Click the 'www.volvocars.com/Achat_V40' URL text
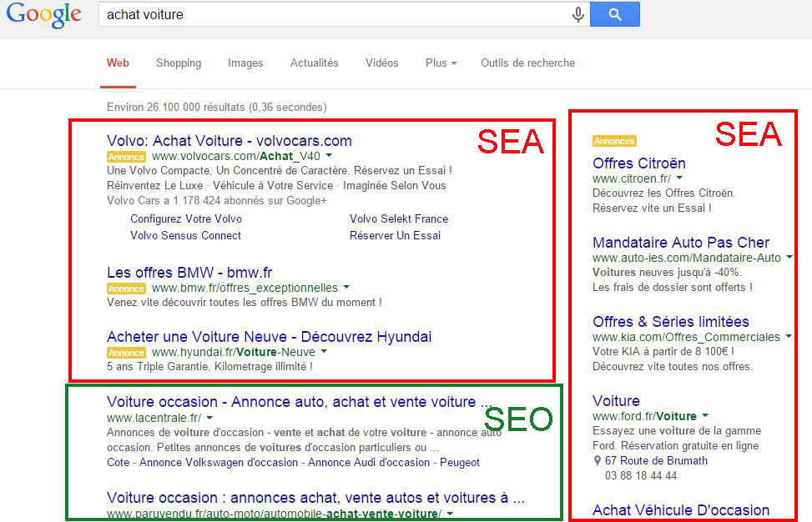Screen dimensions: 812x522 [235, 156]
